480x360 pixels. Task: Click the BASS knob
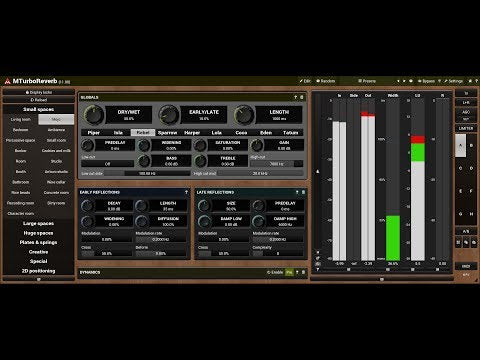pyautogui.click(x=144, y=161)
